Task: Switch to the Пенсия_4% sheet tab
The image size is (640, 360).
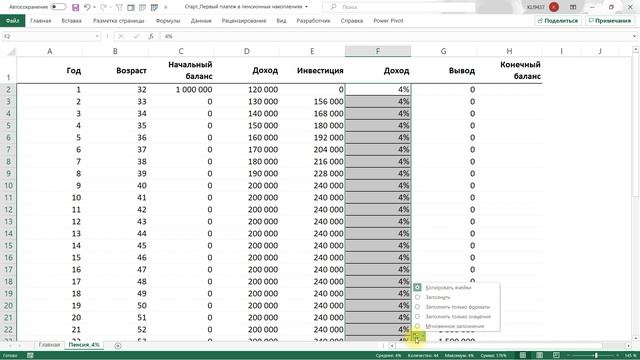Action: pos(84,345)
